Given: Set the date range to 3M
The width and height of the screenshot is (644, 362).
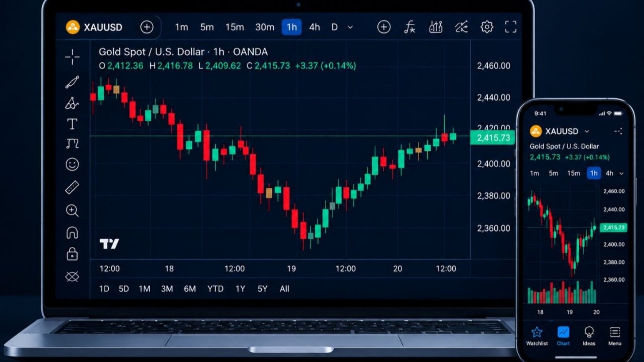Looking at the screenshot, I should 167,289.
